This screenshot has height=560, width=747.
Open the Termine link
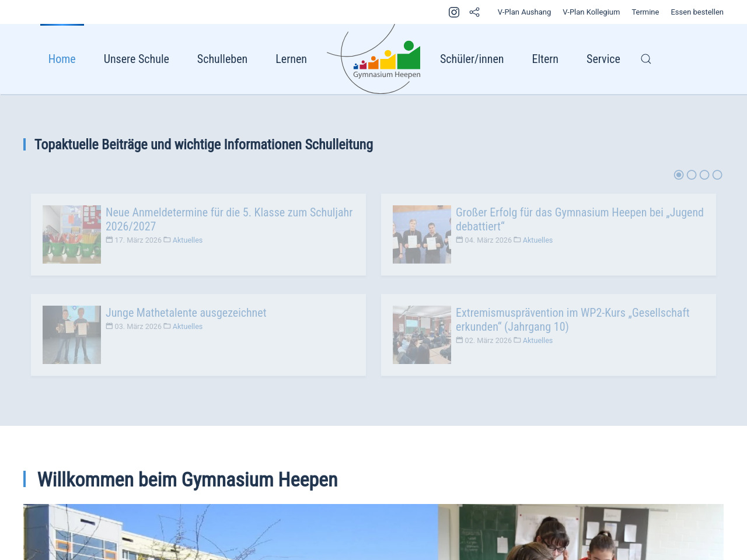pos(645,12)
